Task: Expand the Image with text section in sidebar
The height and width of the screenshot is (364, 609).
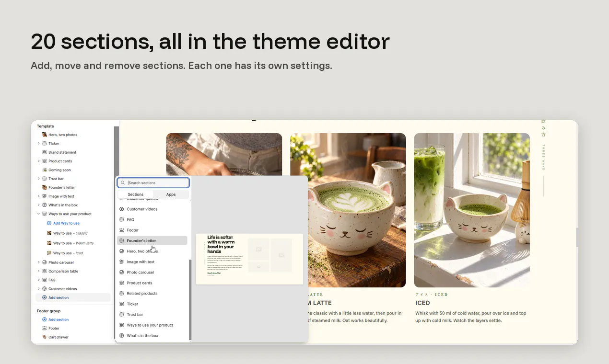Action: click(39, 196)
